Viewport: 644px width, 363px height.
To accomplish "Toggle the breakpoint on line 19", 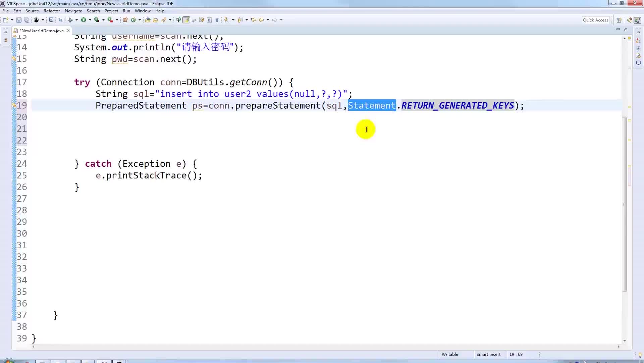I will [14, 105].
